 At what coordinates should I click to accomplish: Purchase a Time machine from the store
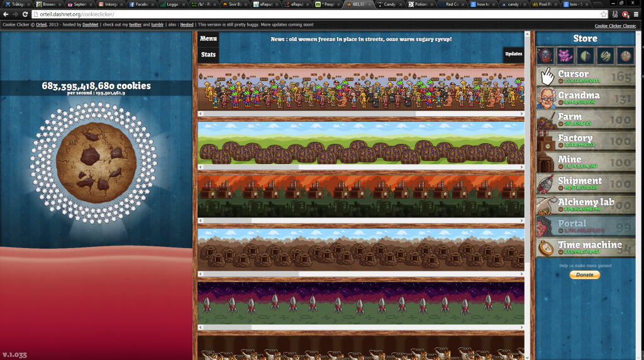586,247
